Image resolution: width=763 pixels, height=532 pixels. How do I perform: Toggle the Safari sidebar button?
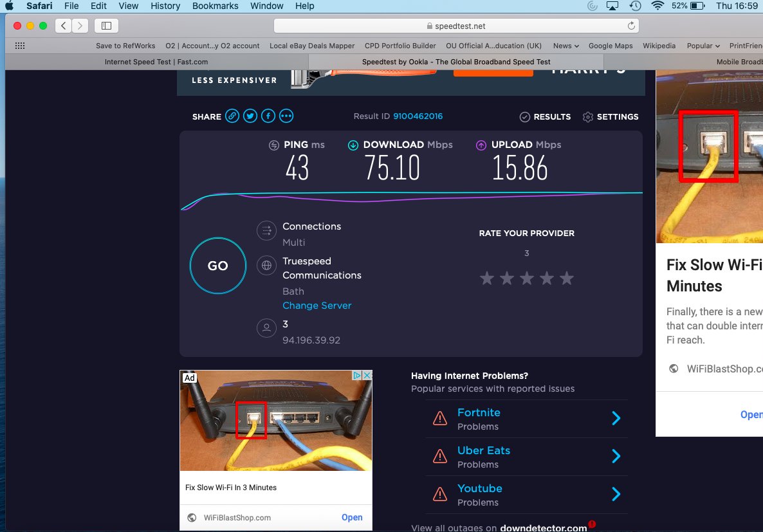coord(107,26)
